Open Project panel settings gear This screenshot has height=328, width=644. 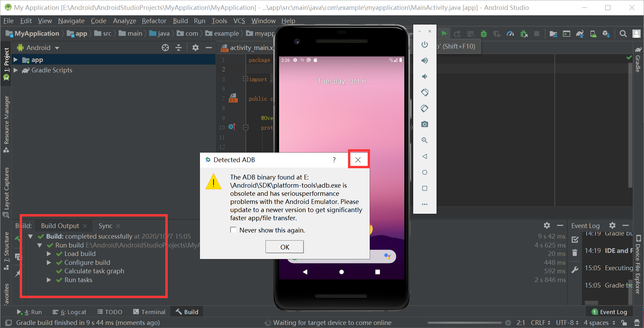pos(196,48)
